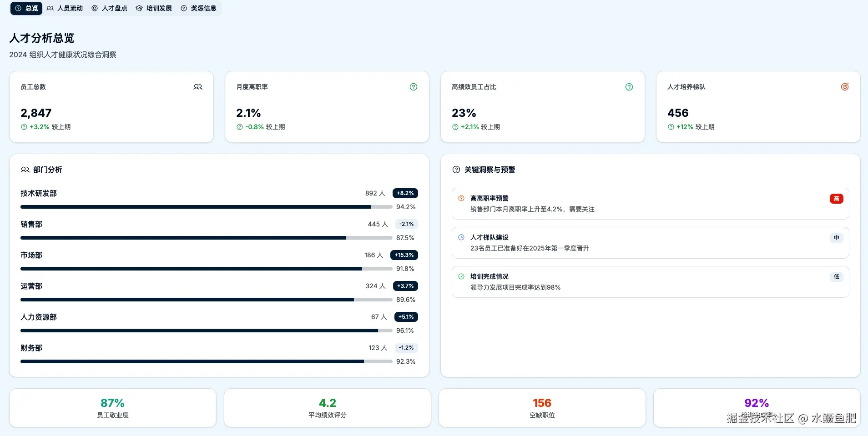This screenshot has width=868, height=436.
Task: Click the 87% 员工敬业度 stat card
Action: (112, 408)
